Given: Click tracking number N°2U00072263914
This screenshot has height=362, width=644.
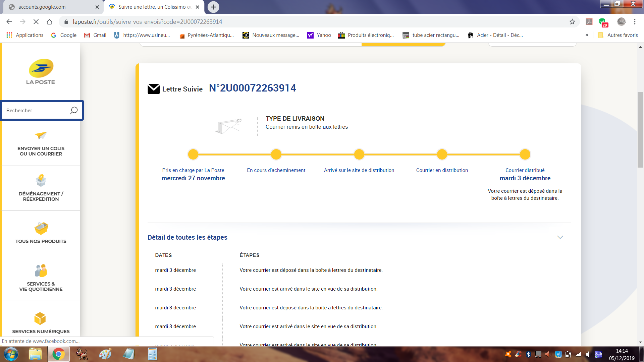Looking at the screenshot, I should pyautogui.click(x=253, y=88).
